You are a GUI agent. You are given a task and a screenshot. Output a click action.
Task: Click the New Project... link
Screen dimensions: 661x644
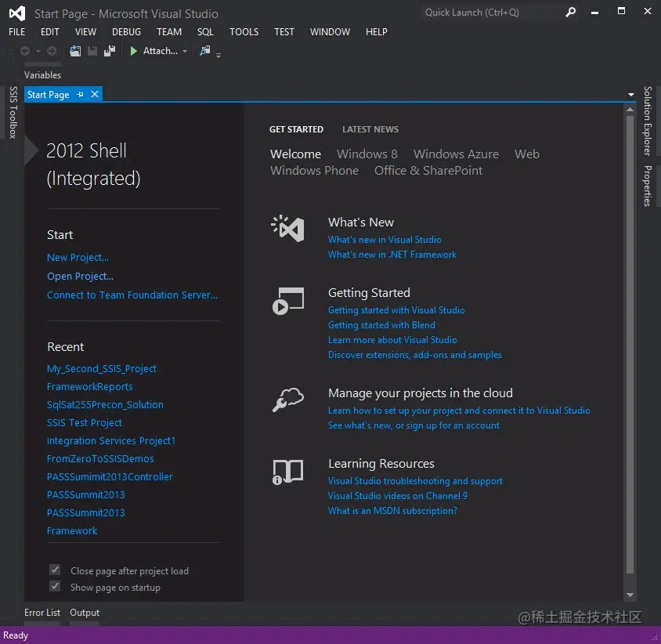tap(78, 257)
